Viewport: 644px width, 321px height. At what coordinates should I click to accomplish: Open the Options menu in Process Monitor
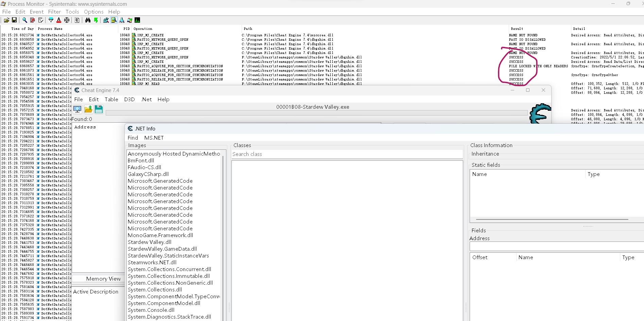pyautogui.click(x=93, y=12)
